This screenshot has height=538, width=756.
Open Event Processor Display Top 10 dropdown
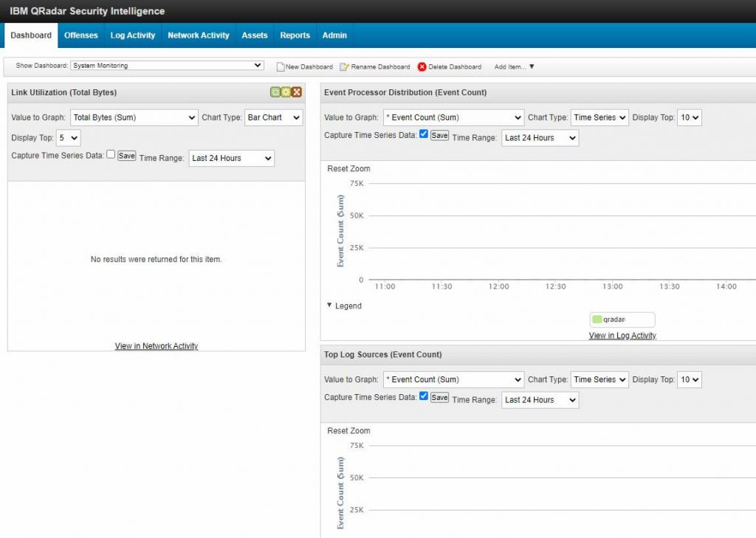point(689,117)
